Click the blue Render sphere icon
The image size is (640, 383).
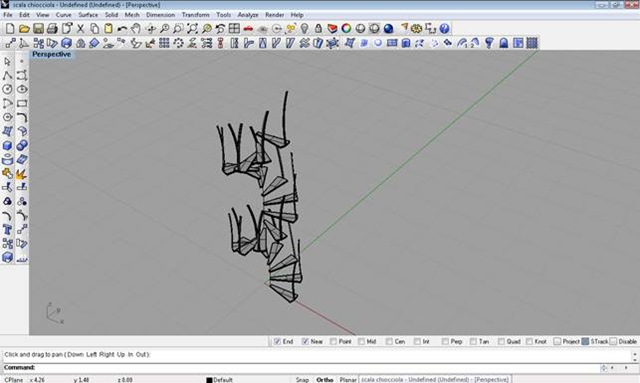tap(388, 29)
